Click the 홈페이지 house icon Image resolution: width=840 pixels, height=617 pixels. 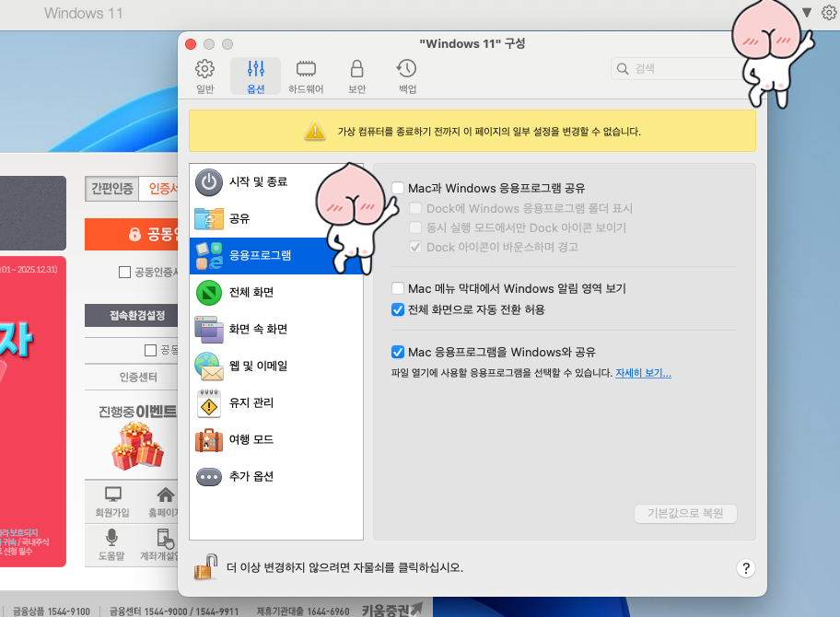coord(165,495)
